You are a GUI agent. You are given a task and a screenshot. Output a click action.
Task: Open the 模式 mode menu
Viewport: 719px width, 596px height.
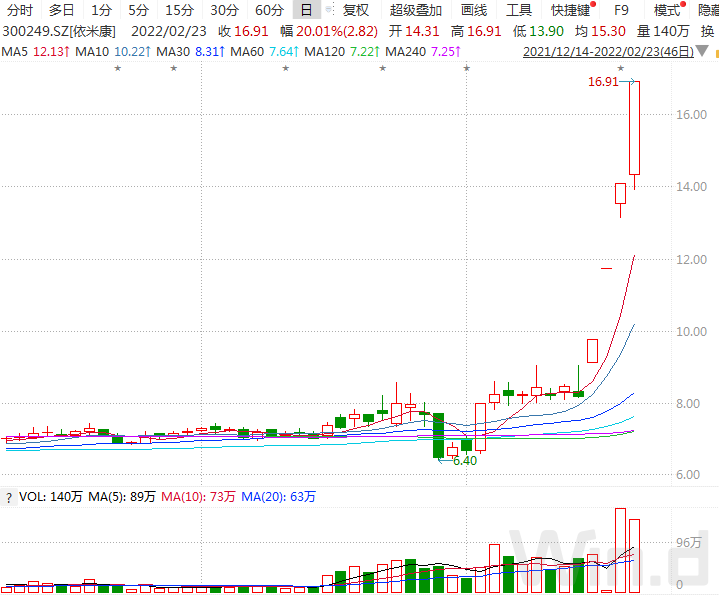click(x=667, y=10)
